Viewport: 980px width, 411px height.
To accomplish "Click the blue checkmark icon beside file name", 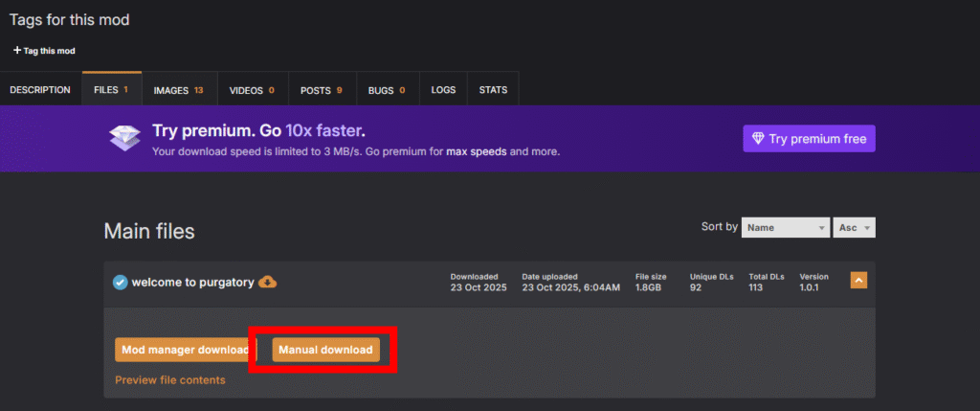I will point(120,282).
